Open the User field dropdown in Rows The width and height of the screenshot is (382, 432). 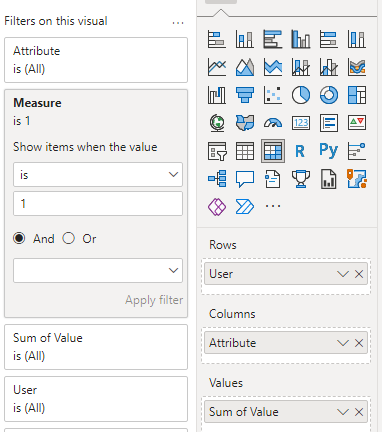[343, 274]
